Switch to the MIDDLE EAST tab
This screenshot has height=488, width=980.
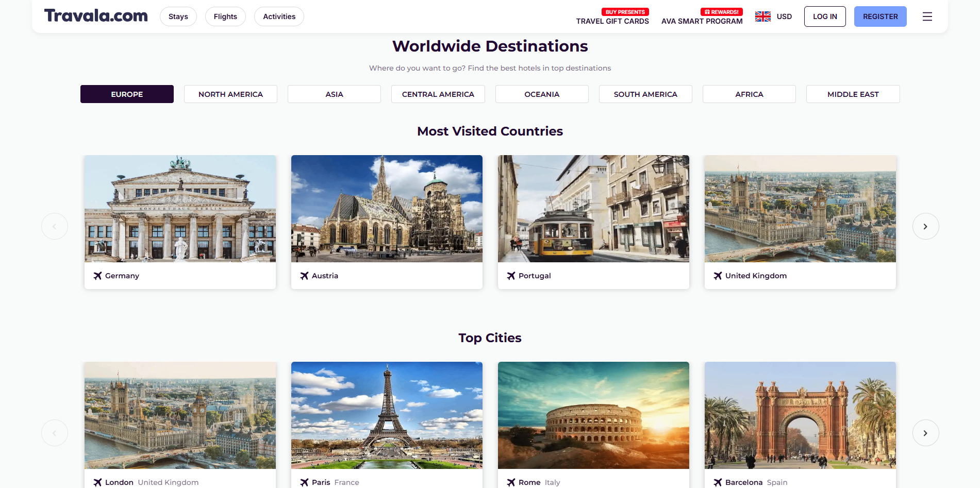pos(853,94)
